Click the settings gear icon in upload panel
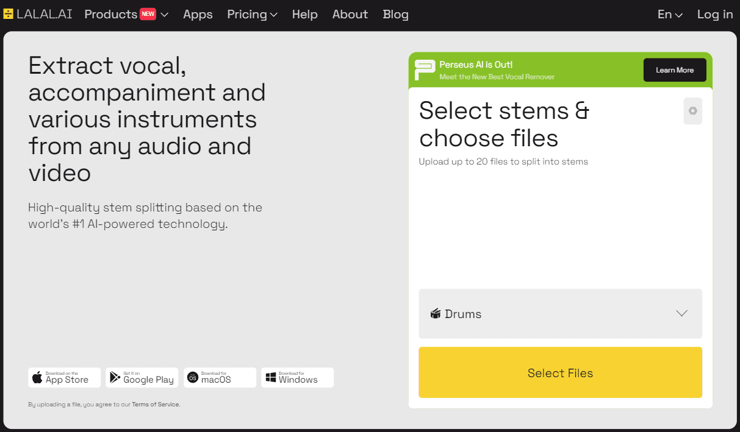 [x=692, y=111]
